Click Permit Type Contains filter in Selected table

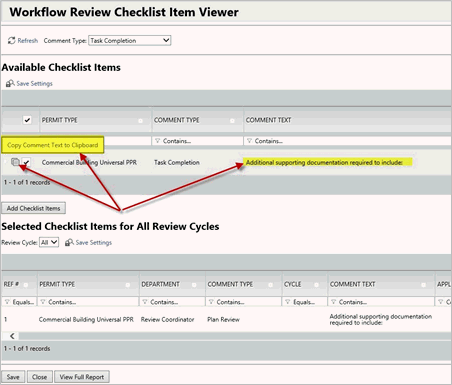point(88,302)
